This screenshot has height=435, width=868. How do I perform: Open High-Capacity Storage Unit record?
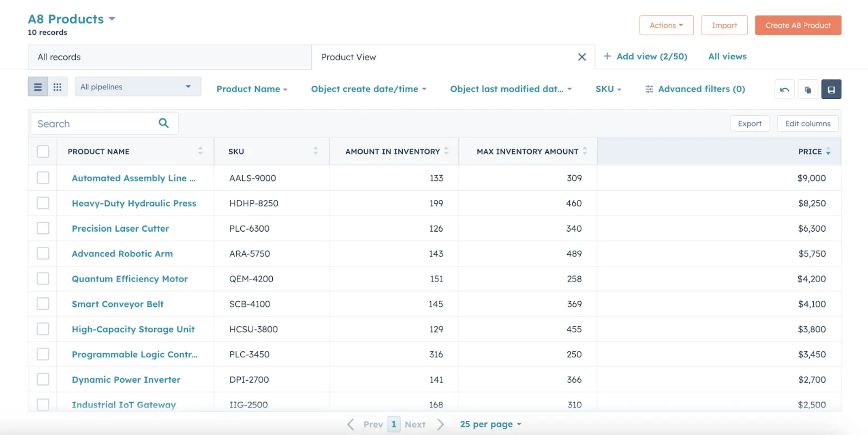(x=133, y=329)
